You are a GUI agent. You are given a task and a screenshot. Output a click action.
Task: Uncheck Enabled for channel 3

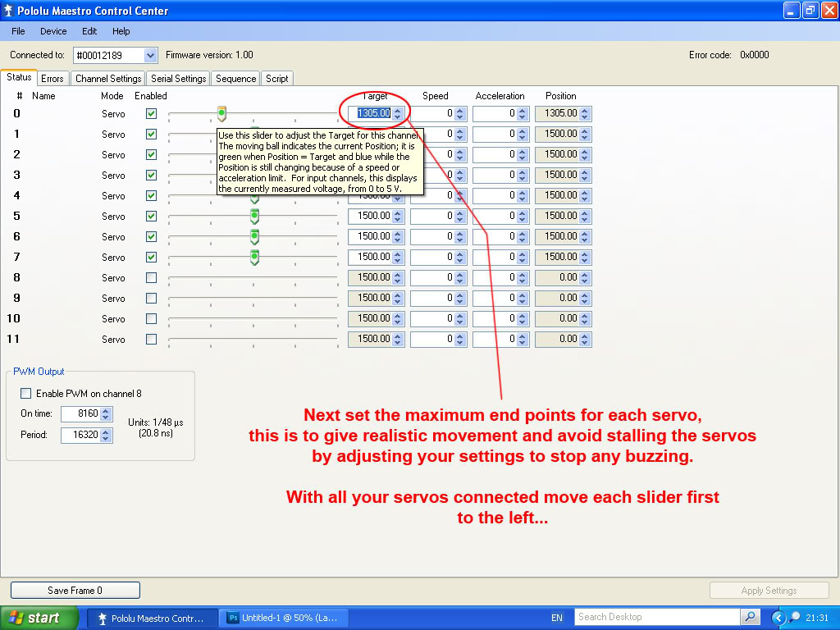(x=152, y=176)
